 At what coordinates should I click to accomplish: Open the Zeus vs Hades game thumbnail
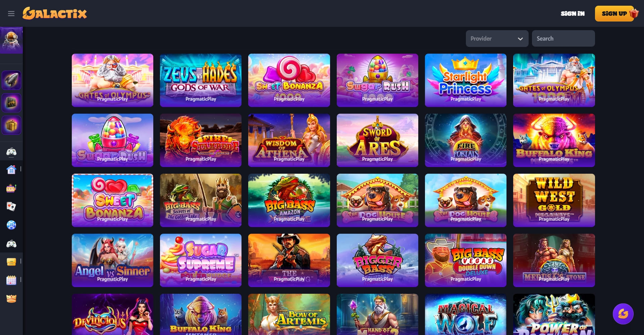coord(201,80)
